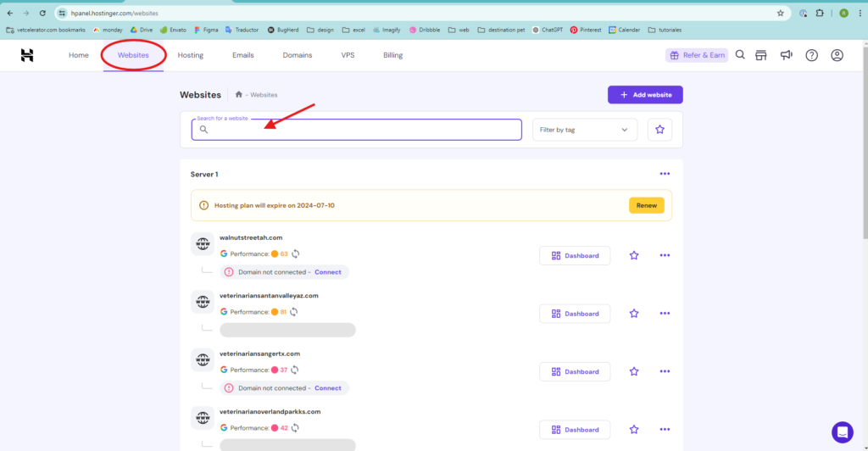Open Server 1 three-dot options menu
This screenshot has width=868, height=451.
pos(665,175)
